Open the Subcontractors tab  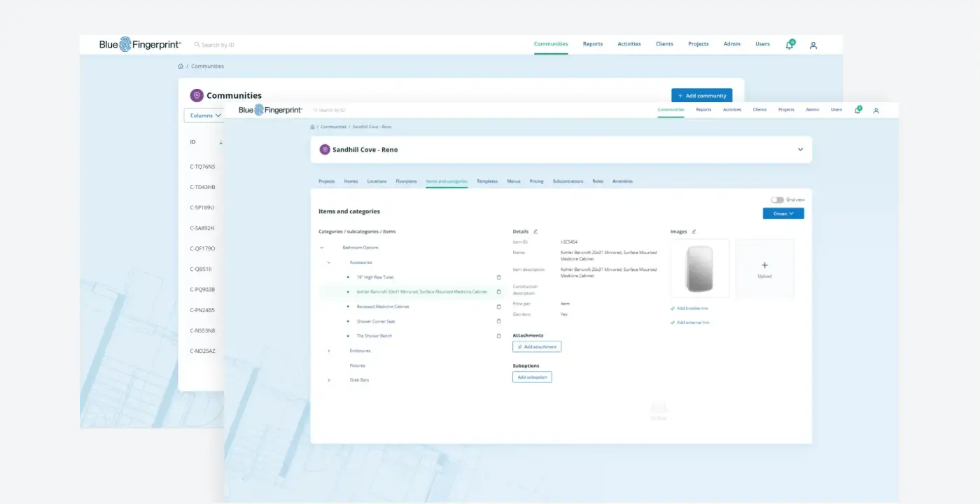[x=568, y=181]
